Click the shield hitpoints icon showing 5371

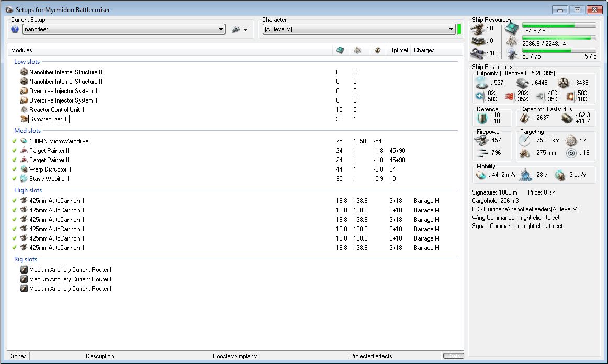[x=482, y=83]
